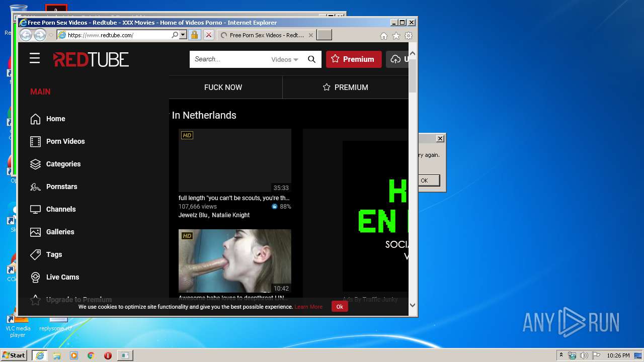Screen dimensions: 644x362
Task: Open the 35:33 video thumbnail
Action: [x=235, y=160]
